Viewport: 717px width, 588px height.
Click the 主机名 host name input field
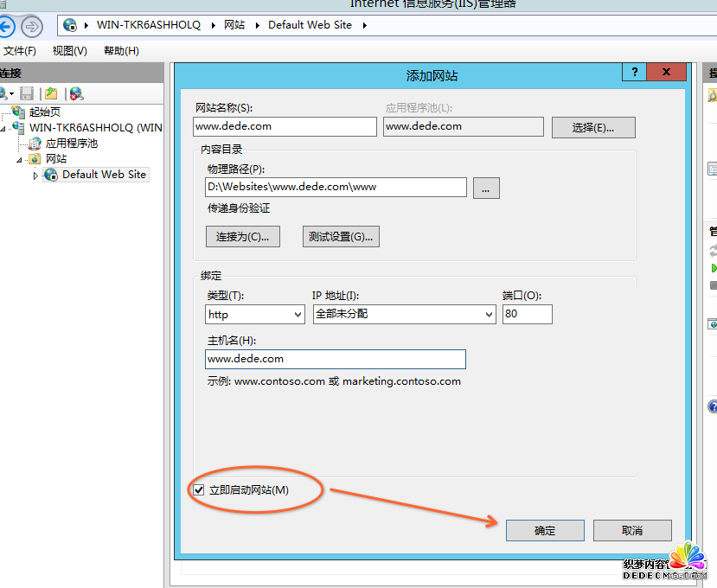[x=336, y=359]
